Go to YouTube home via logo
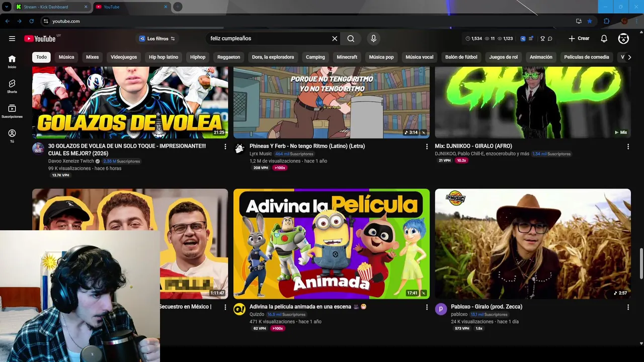 tap(40, 39)
